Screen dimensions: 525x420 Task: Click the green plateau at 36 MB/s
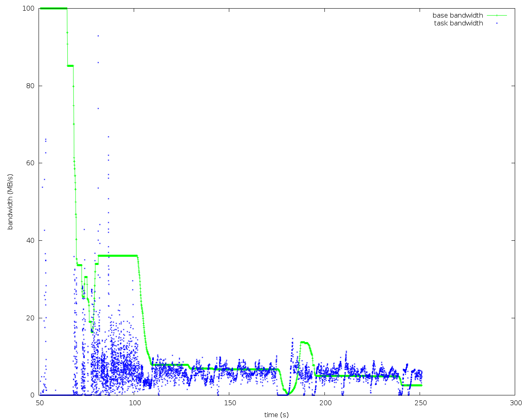coord(117,256)
